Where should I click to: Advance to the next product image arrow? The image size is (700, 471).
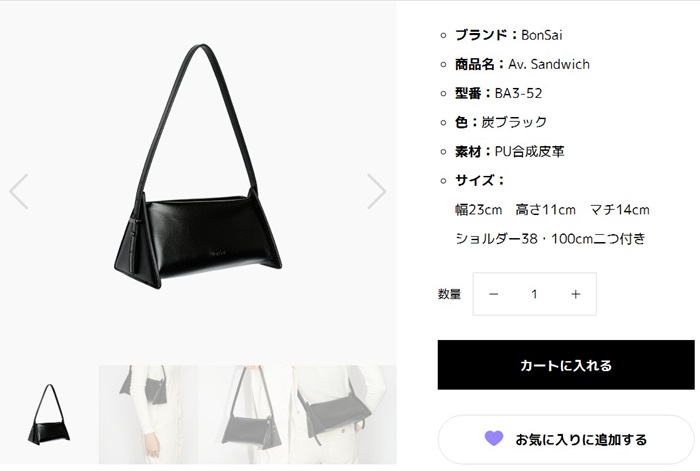376,192
